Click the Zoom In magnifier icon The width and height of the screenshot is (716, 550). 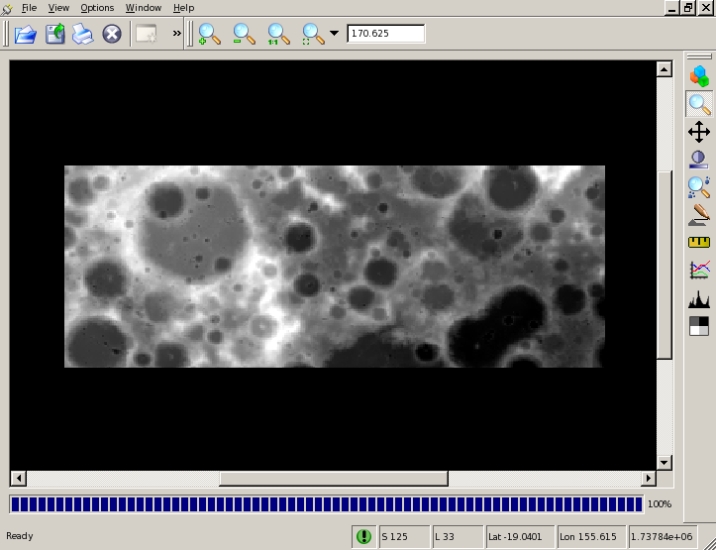pos(209,34)
